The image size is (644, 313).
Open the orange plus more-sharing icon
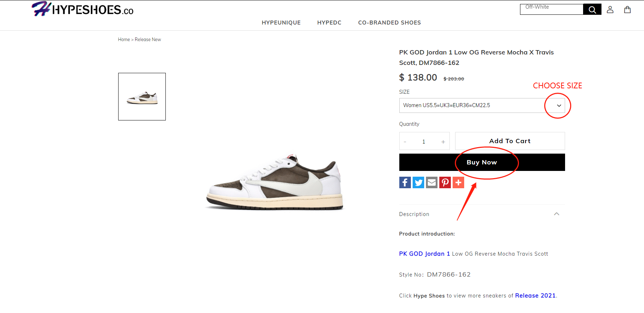tap(458, 182)
